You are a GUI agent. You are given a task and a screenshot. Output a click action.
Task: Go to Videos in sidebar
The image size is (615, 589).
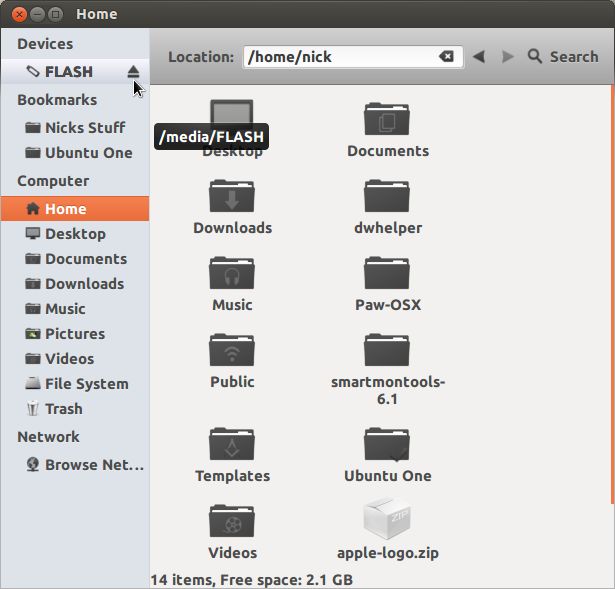point(75,358)
